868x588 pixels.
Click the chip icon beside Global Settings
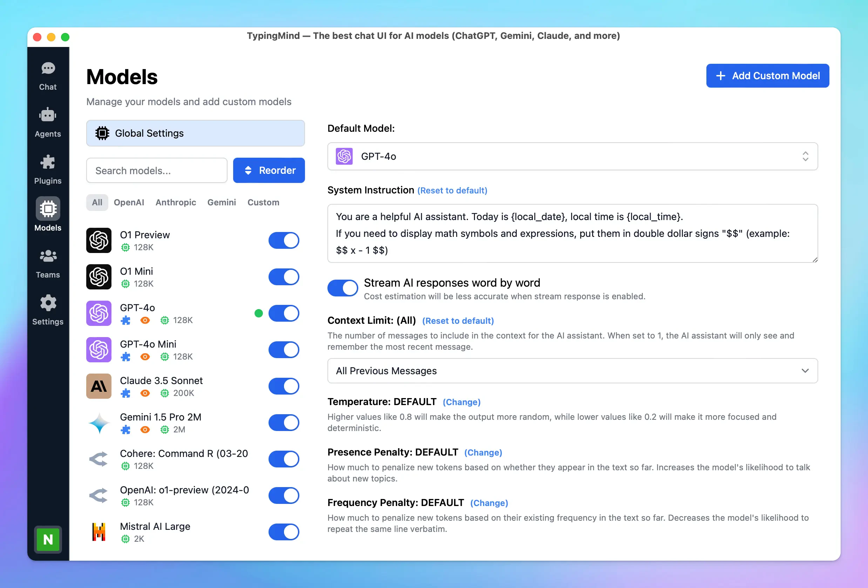point(102,133)
